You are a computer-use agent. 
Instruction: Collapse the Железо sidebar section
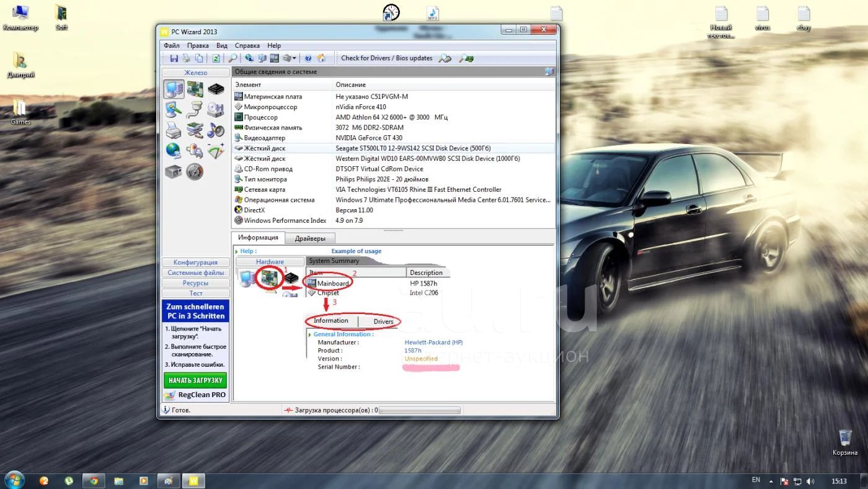[195, 73]
